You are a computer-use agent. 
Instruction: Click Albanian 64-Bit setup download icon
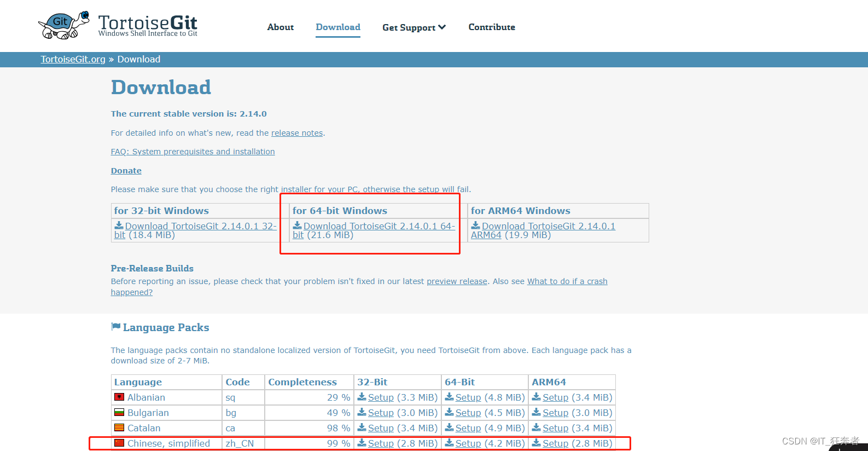(449, 397)
